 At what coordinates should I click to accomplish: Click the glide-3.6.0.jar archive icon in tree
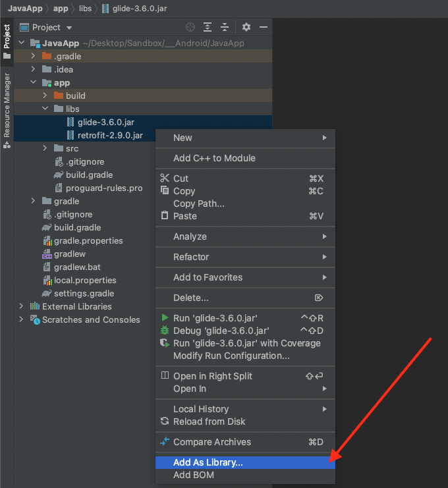tap(70, 122)
